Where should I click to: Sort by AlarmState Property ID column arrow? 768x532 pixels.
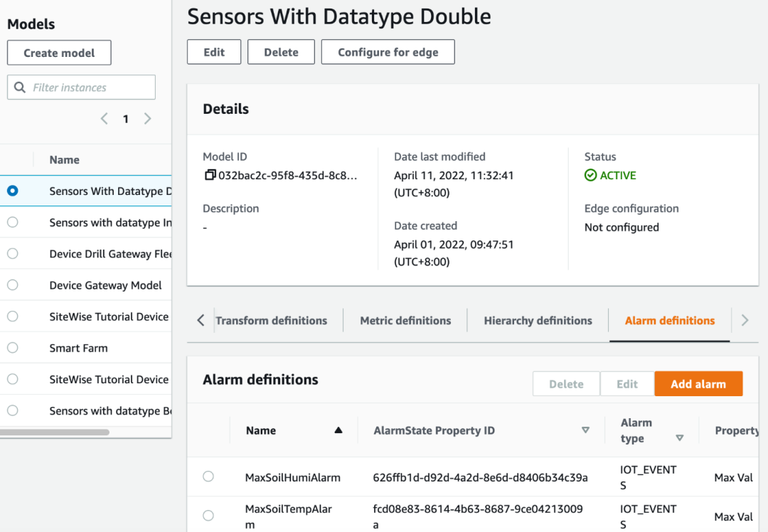[585, 430]
